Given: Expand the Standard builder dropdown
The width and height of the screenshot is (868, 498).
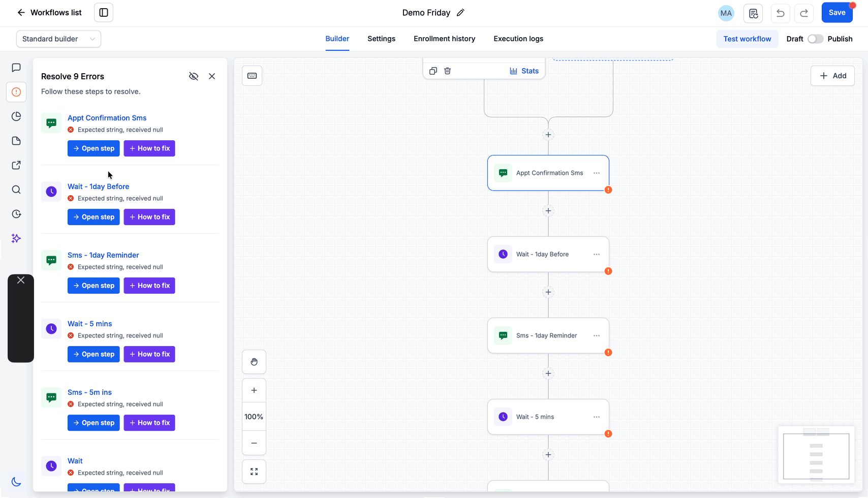Looking at the screenshot, I should coord(58,39).
